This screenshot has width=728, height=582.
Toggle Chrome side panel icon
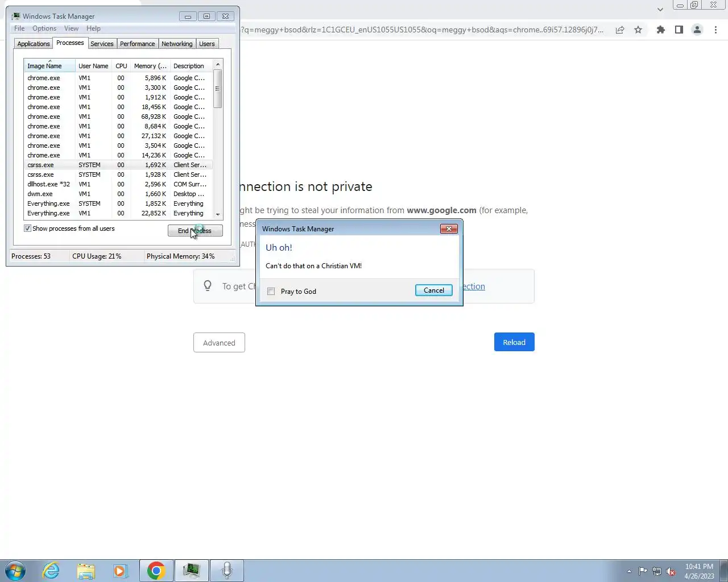[679, 30]
